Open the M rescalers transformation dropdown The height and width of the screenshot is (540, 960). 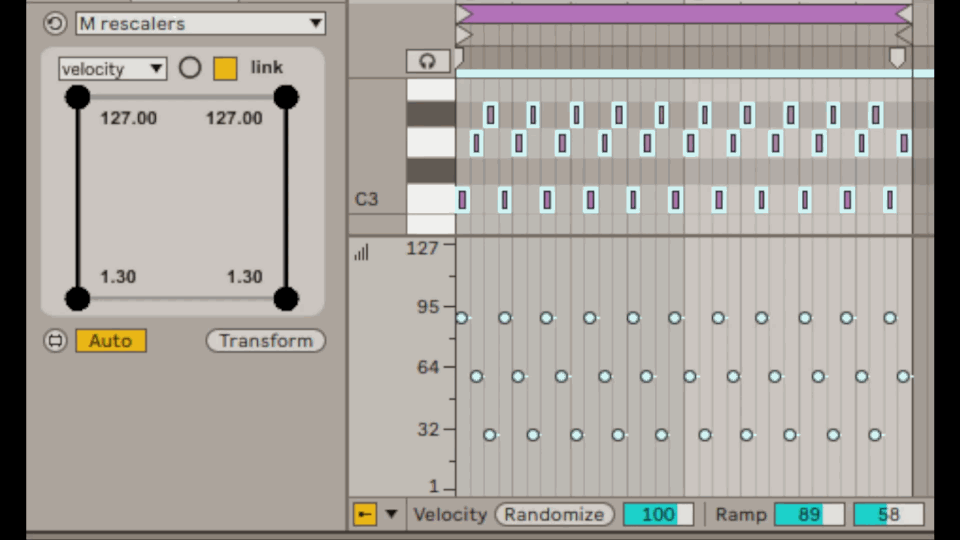(x=201, y=23)
